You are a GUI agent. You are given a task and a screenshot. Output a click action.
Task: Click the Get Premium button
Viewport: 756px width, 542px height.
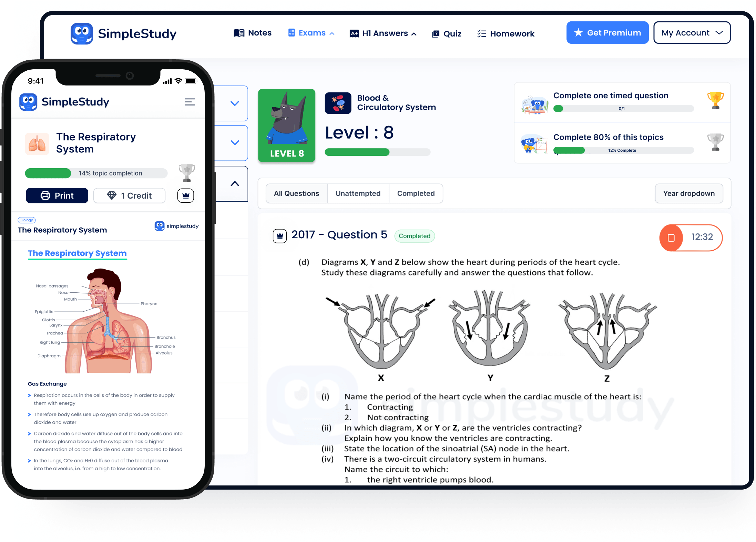pyautogui.click(x=607, y=33)
